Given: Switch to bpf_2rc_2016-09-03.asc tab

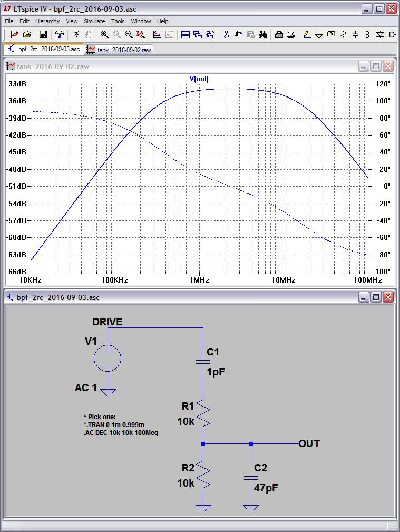Looking at the screenshot, I should (44, 49).
